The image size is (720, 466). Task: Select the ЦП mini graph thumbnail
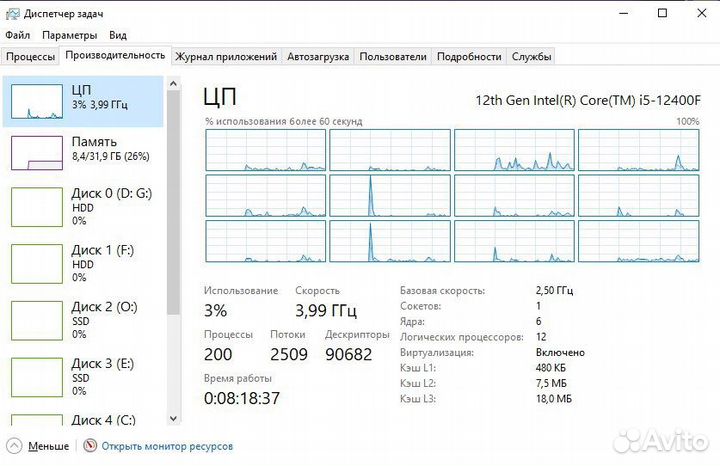[37, 101]
